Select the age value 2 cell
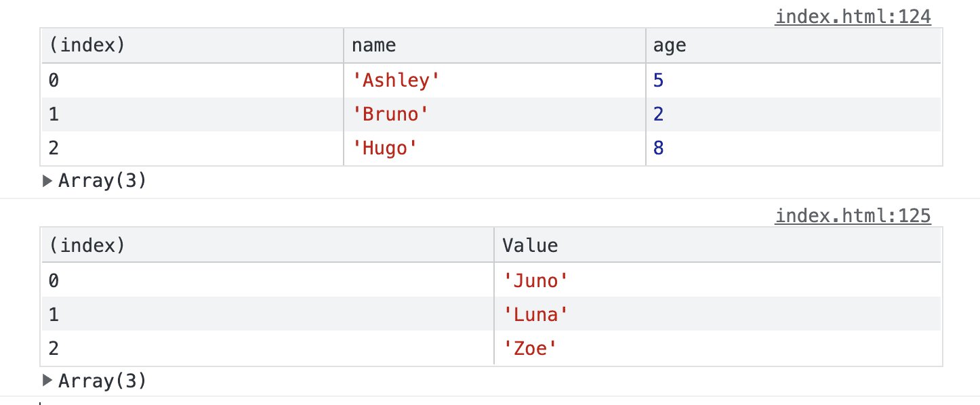 click(x=794, y=114)
